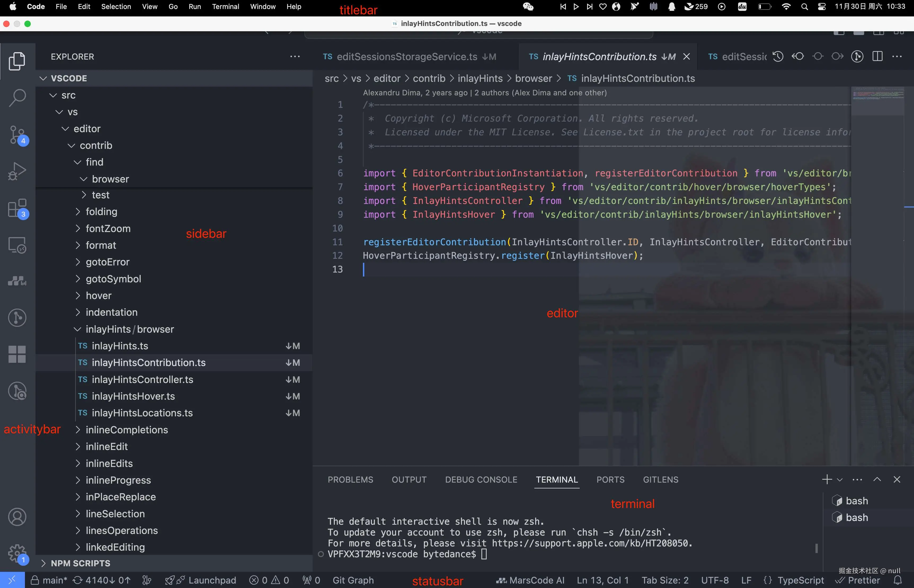Open the Terminal menu in menu bar

(x=225, y=7)
